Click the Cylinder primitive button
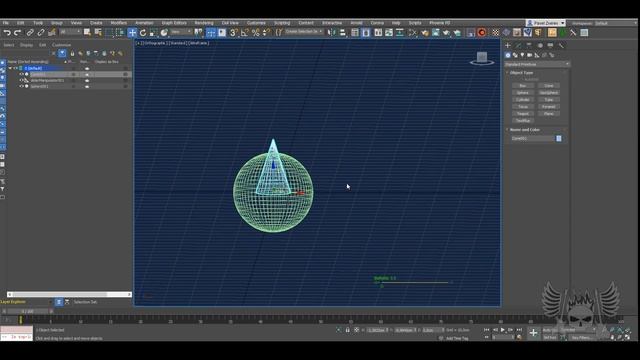Image resolution: width=640 pixels, height=360 pixels. (x=523, y=100)
